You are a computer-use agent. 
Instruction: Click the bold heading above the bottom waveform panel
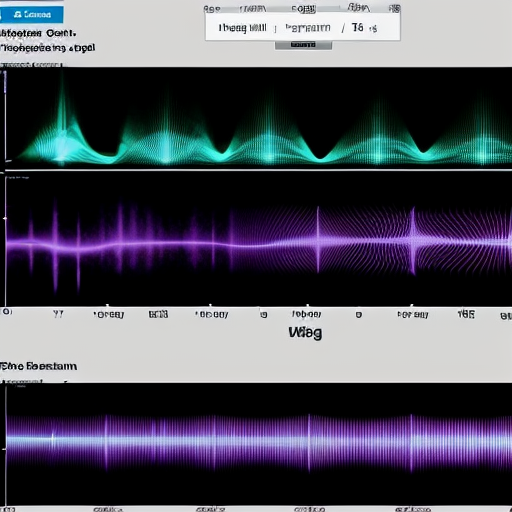(39, 366)
